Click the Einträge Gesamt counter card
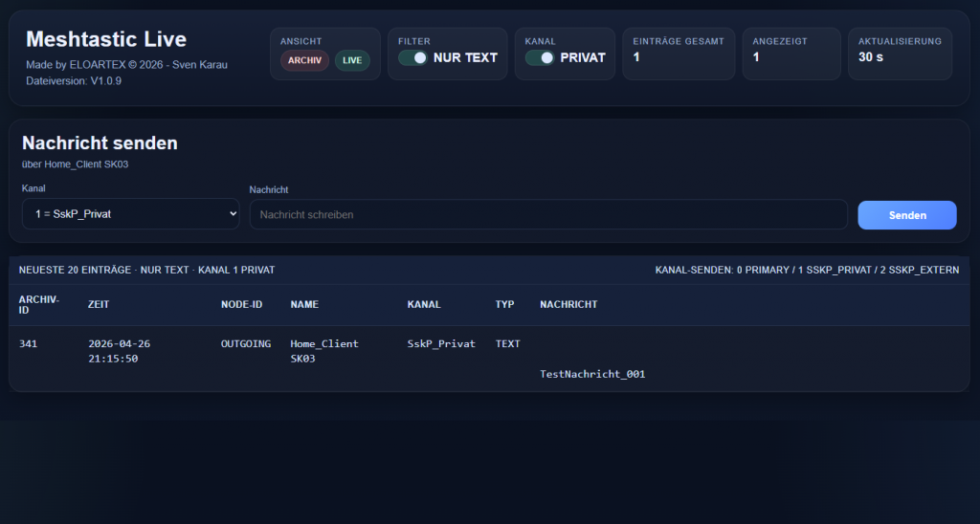 (x=679, y=54)
